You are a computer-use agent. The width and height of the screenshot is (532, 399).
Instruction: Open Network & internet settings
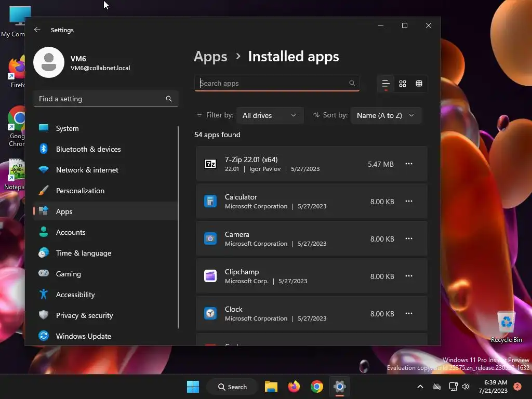click(105, 170)
